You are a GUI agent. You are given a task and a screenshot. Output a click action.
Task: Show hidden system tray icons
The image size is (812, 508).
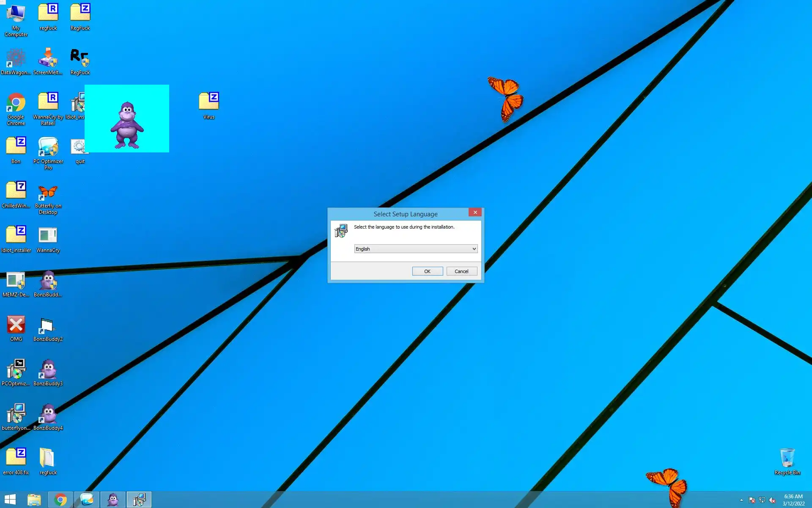tap(741, 500)
